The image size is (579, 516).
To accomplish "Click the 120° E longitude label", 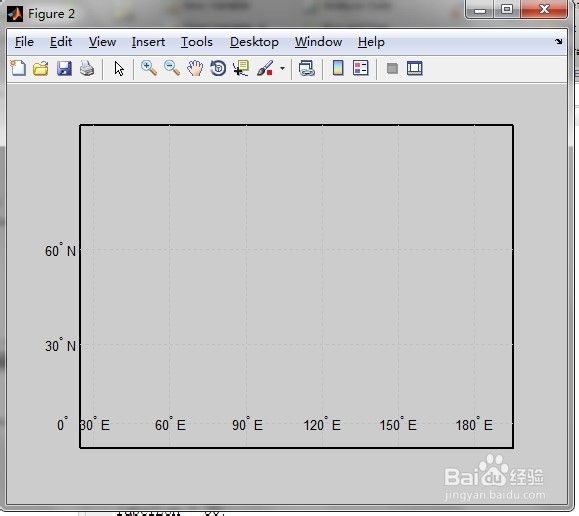I will 322,424.
